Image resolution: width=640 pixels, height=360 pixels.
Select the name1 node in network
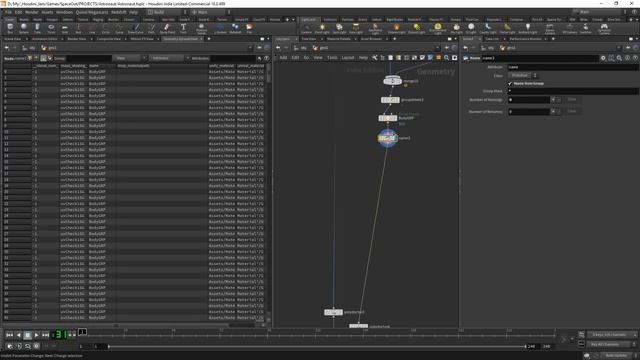click(x=387, y=138)
